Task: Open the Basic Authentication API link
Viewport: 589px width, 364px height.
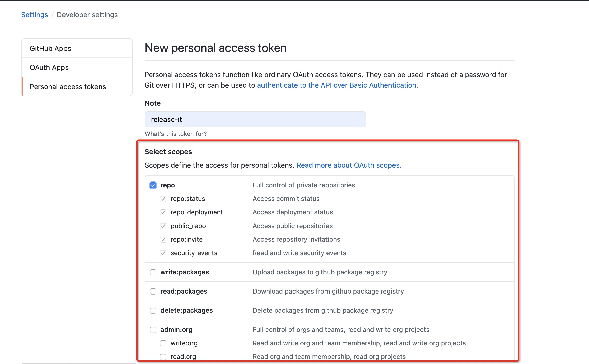Action: coord(337,85)
